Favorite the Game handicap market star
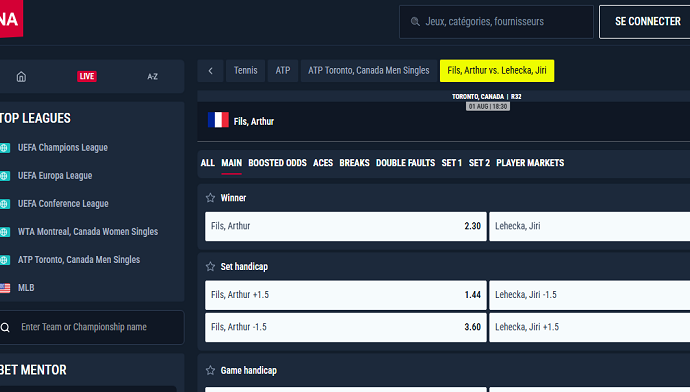The height and width of the screenshot is (392, 690). (210, 370)
